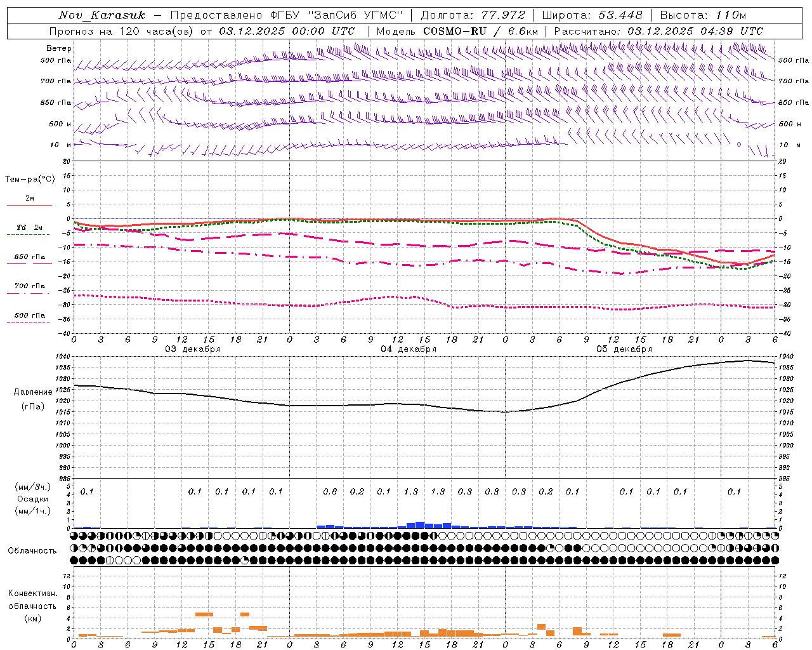Click the (мм/1ч.) unit label
The height and width of the screenshot is (650, 812).
tap(33, 511)
